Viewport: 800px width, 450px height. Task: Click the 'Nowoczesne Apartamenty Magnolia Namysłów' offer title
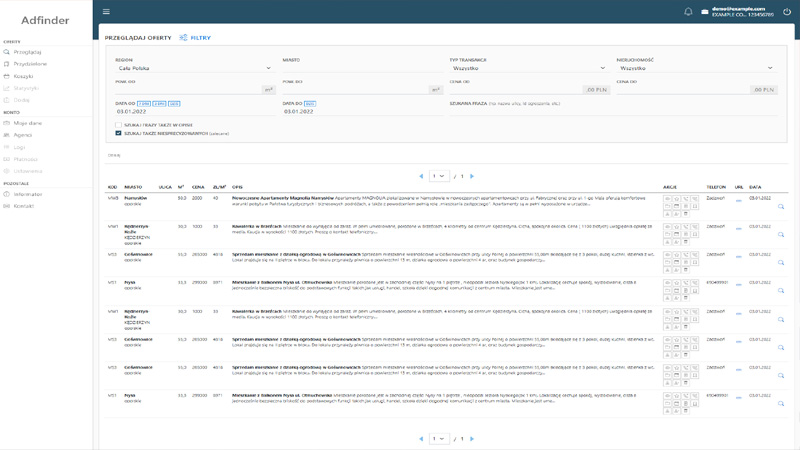pos(283,198)
